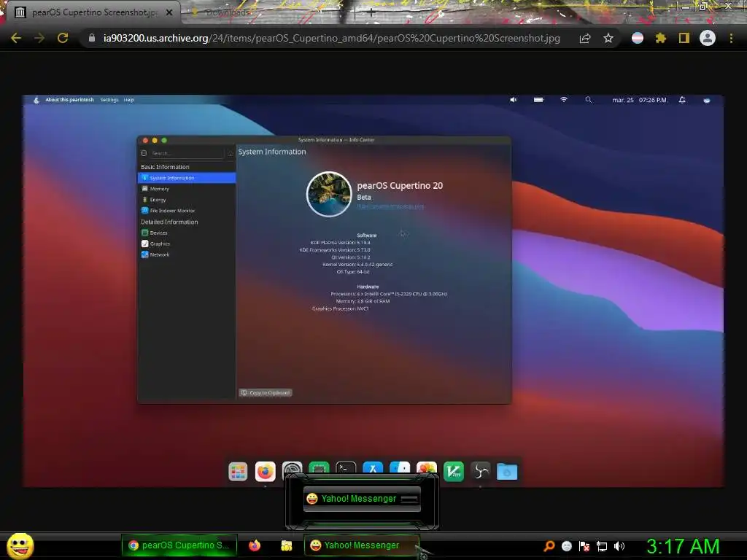Open the Extensions puzzle menu
Viewport: 747px width, 560px height.
[661, 38]
